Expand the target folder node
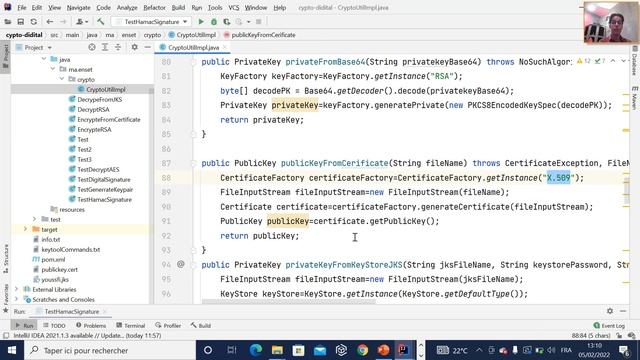640x360 pixels. 25,229
